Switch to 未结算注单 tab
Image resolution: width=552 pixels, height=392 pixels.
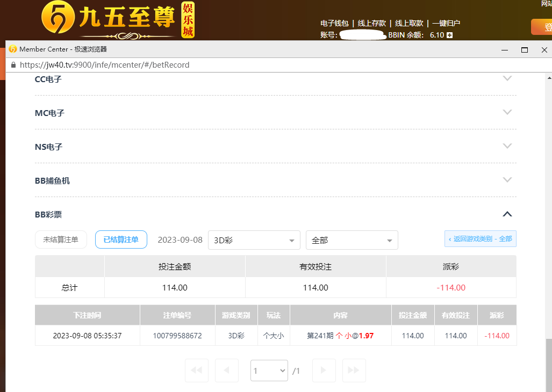pos(61,239)
